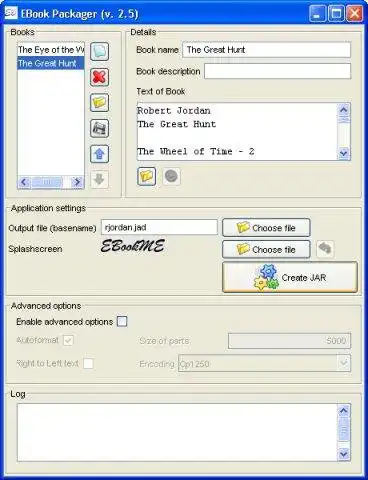Click Log scrollbar down arrow
The width and height of the screenshot is (368, 480).
[x=344, y=454]
